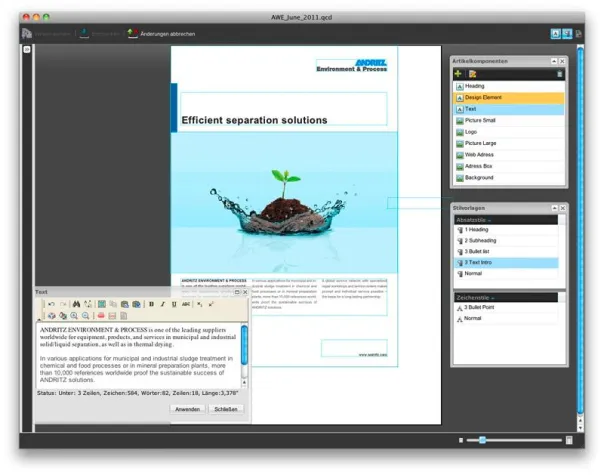The image size is (604, 475).
Task: Toggle Italic formatting in text editor
Action: tap(162, 303)
